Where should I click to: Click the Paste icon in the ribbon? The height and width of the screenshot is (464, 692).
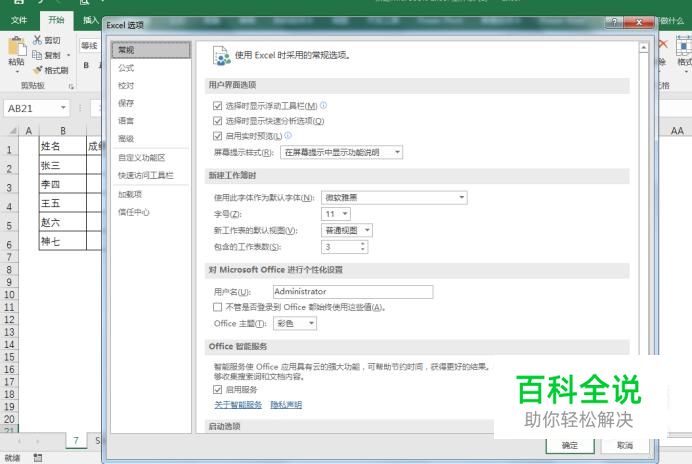[17, 47]
